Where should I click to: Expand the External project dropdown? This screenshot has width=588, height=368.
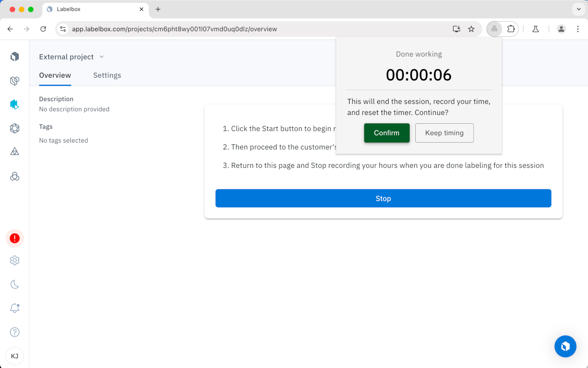[102, 57]
